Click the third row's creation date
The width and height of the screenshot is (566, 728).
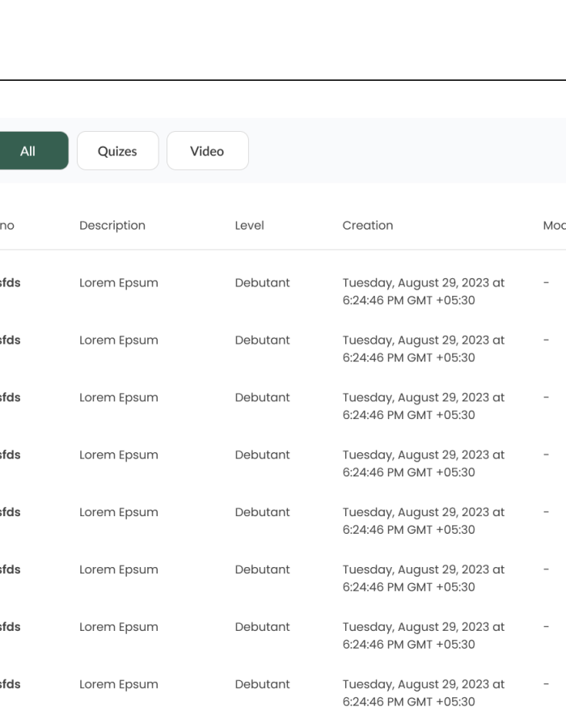click(423, 406)
